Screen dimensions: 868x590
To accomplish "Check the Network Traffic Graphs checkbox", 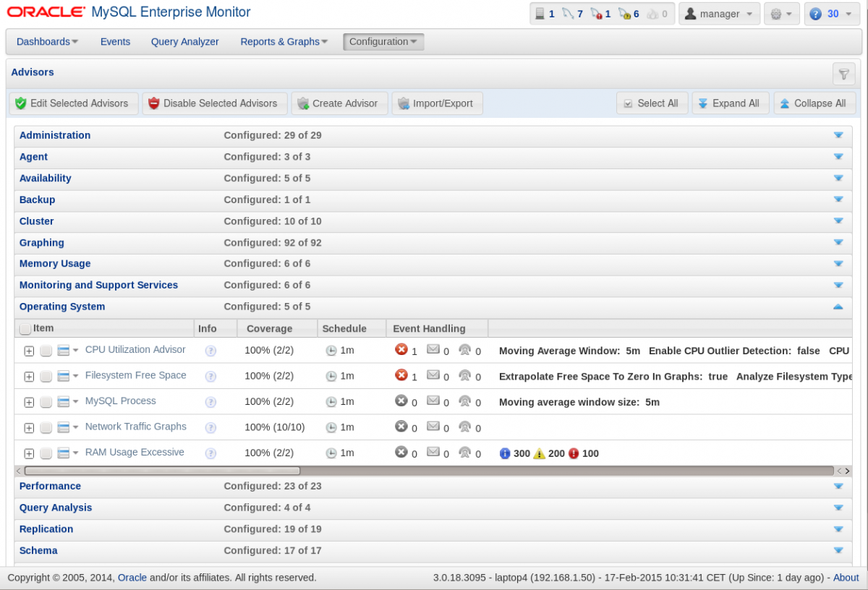I will click(46, 428).
